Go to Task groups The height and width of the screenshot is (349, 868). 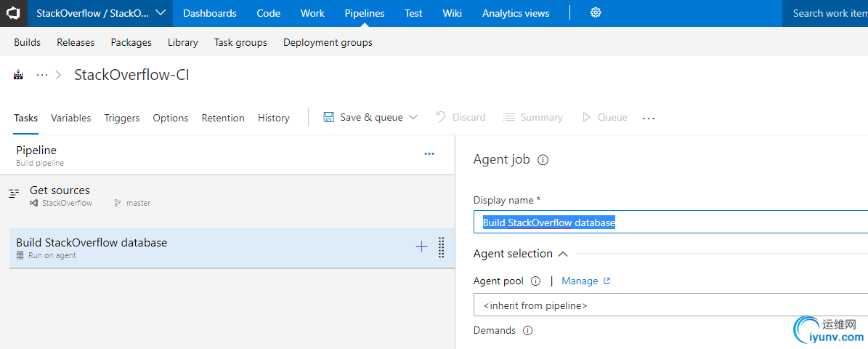pos(241,42)
